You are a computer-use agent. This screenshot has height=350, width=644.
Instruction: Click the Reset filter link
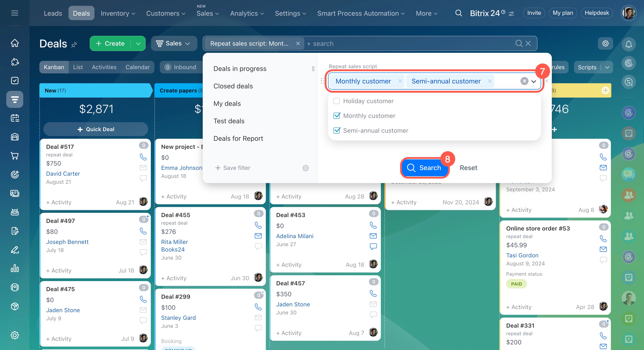(x=468, y=168)
